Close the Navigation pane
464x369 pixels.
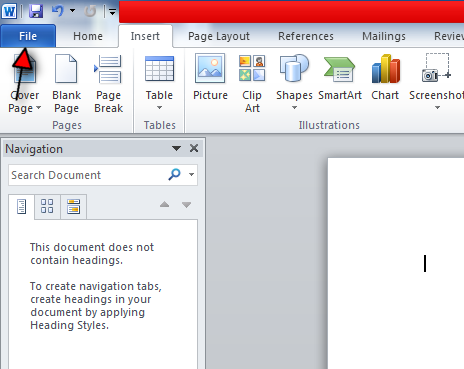tap(194, 148)
